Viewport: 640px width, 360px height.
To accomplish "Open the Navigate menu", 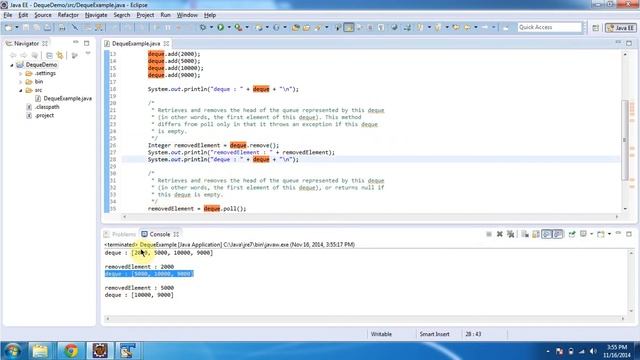I will (x=96, y=15).
